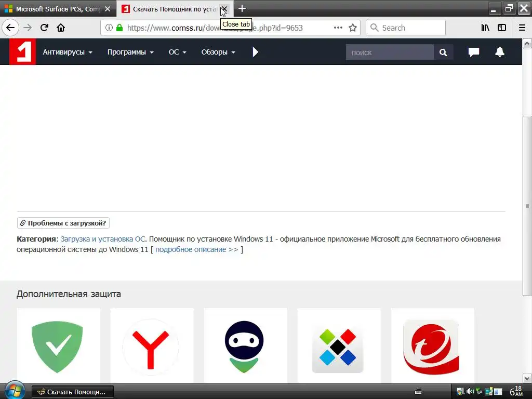532x399 pixels.
Task: Click the green padlock security icon
Action: (x=119, y=28)
